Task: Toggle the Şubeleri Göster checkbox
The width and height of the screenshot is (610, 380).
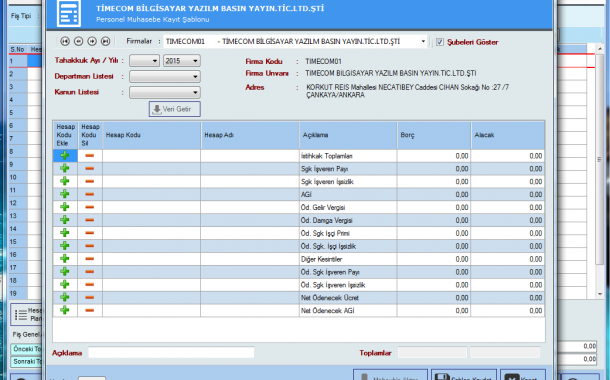Action: pos(440,42)
